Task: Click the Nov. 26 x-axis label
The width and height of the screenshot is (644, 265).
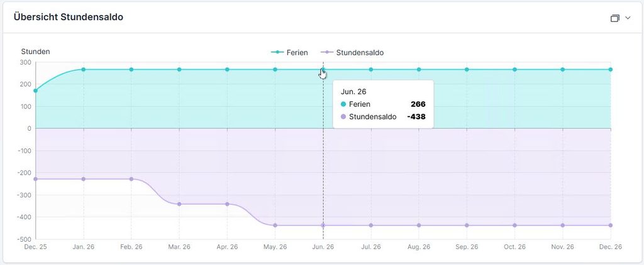Action: pyautogui.click(x=563, y=247)
